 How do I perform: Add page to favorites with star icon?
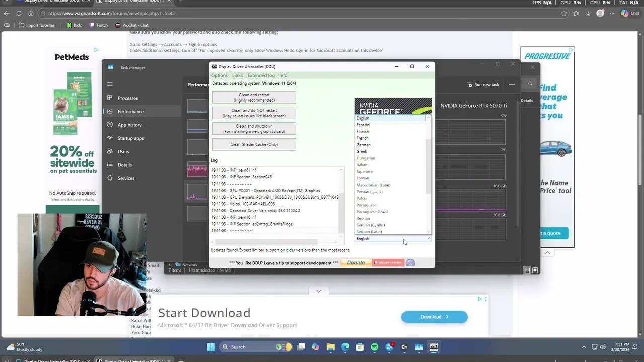564,13
